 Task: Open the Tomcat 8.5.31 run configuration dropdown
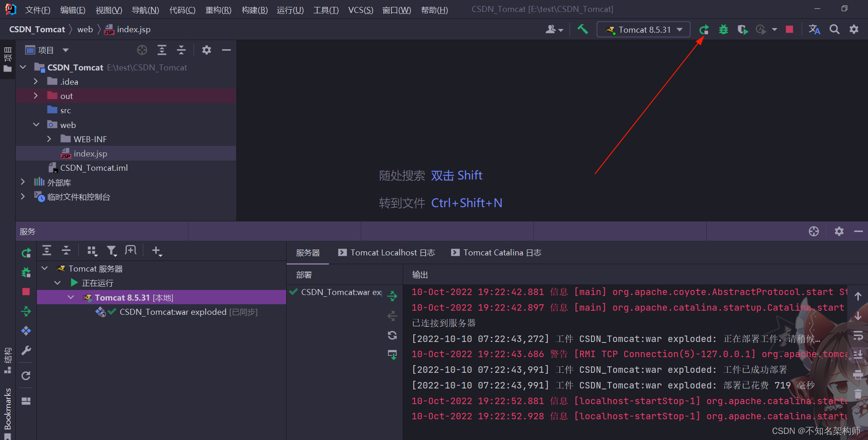[644, 29]
